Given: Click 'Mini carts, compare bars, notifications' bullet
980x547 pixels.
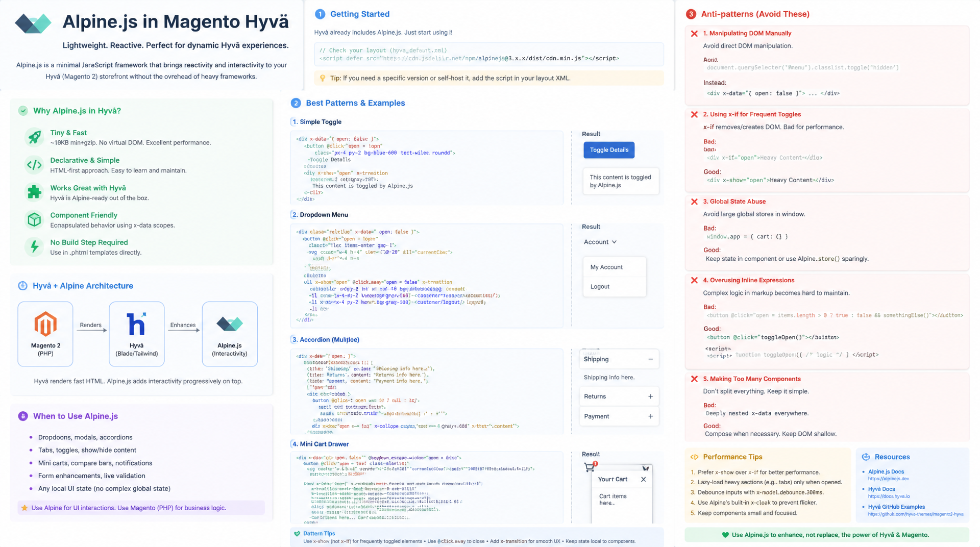Looking at the screenshot, I should 95,463.
